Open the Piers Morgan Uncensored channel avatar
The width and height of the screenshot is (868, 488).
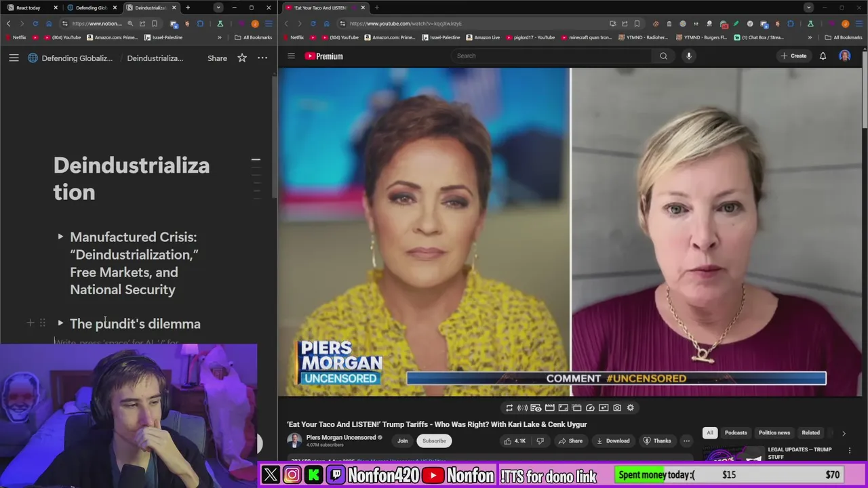click(x=294, y=441)
